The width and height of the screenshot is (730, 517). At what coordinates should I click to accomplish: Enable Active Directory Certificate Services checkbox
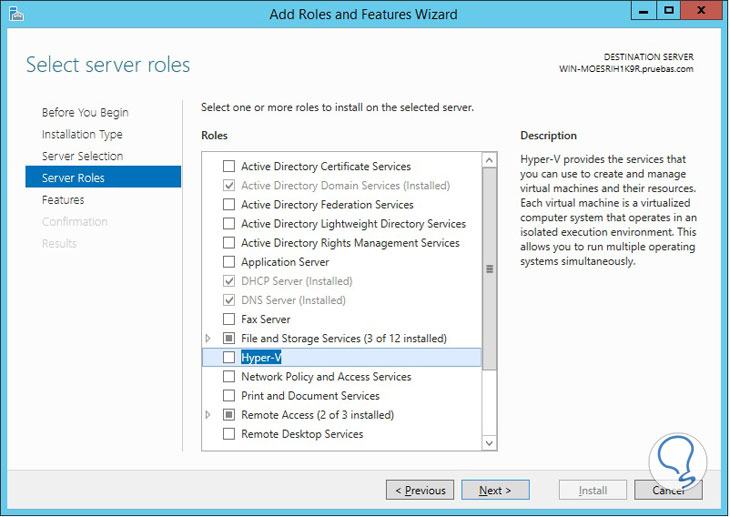[x=229, y=166]
